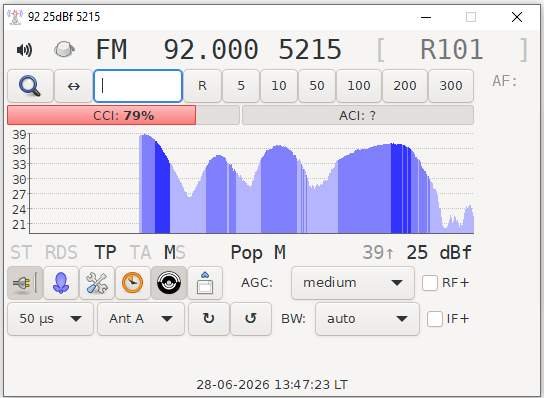Close the tuner window
This screenshot has width=544, height=398.
517,17
